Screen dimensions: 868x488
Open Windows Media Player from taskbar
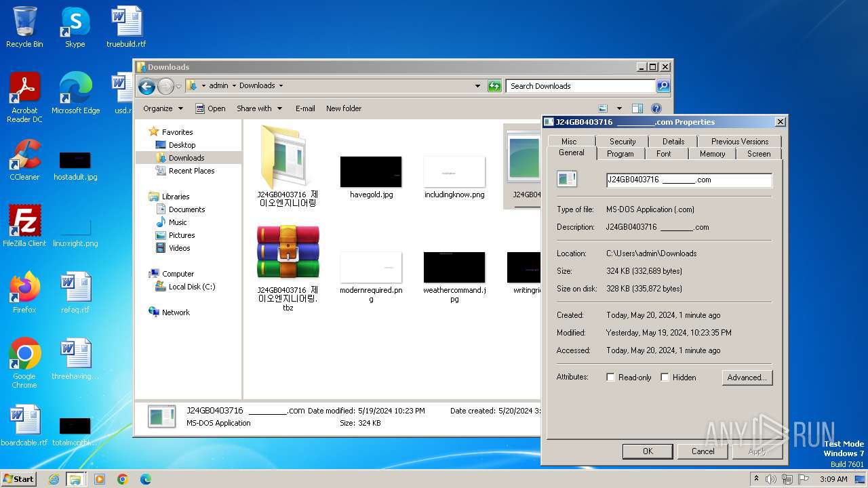click(100, 479)
